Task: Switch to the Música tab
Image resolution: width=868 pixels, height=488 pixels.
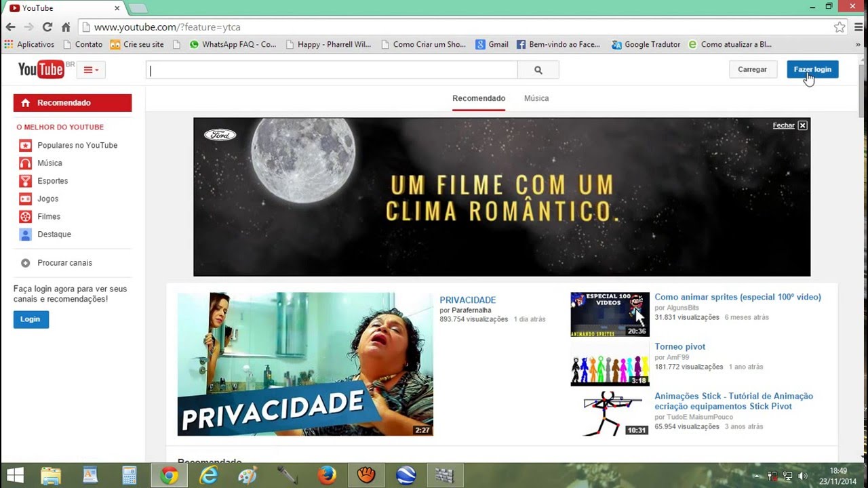Action: 536,98
